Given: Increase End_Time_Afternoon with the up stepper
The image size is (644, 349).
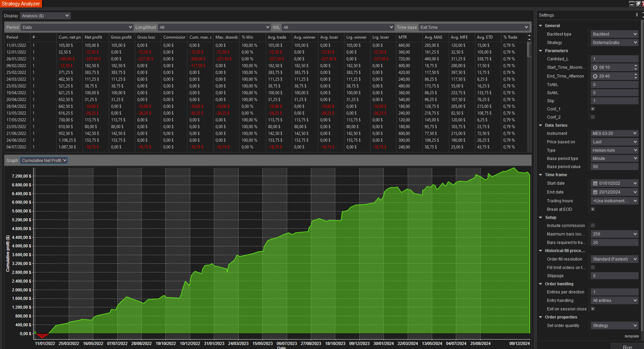Looking at the screenshot, I should pos(635,74).
